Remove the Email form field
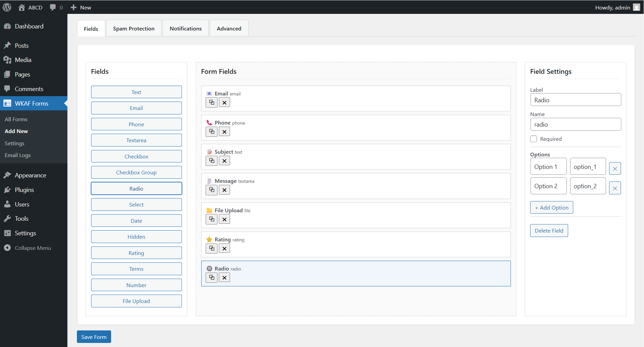The width and height of the screenshot is (644, 347). point(224,102)
